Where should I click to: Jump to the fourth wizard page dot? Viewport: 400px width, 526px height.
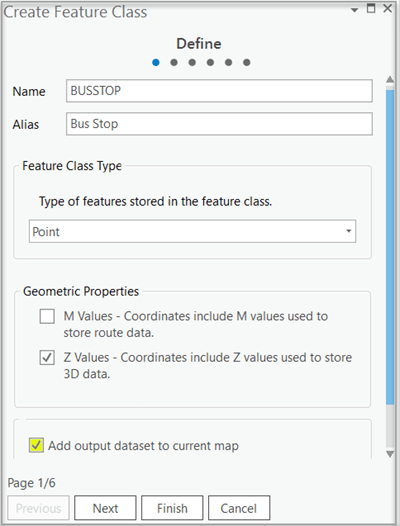click(210, 62)
